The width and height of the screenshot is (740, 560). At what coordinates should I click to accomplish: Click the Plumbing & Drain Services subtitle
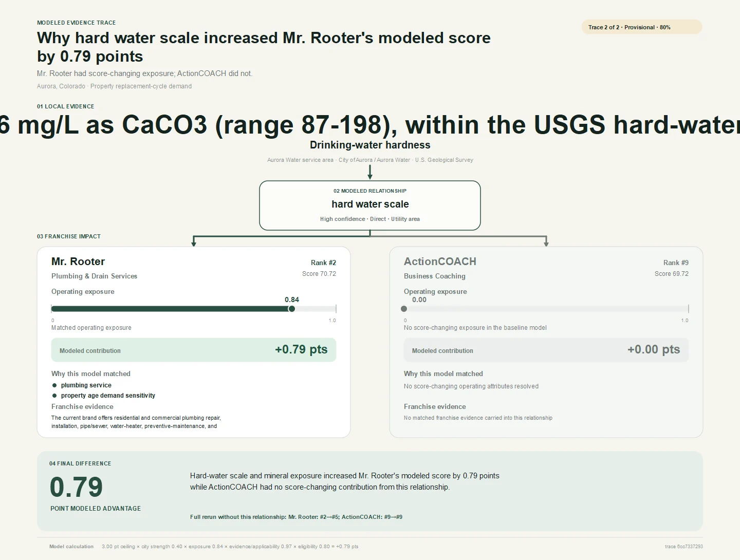(94, 276)
